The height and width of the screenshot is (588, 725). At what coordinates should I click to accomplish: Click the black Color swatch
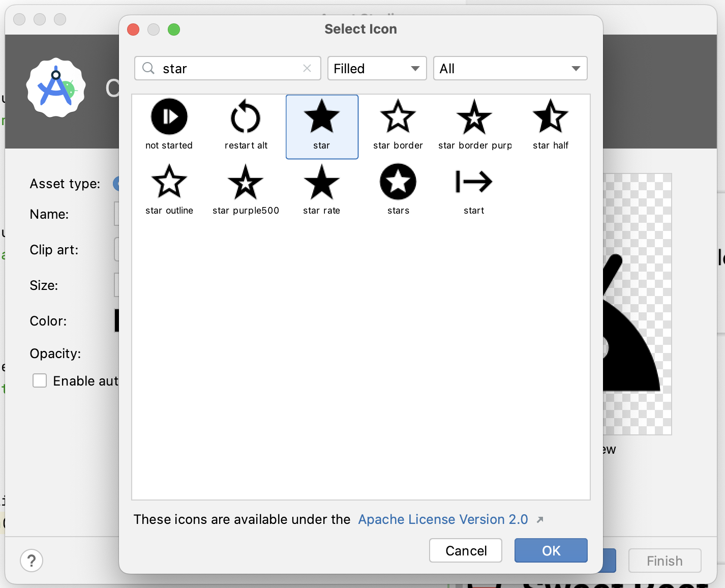(116, 320)
